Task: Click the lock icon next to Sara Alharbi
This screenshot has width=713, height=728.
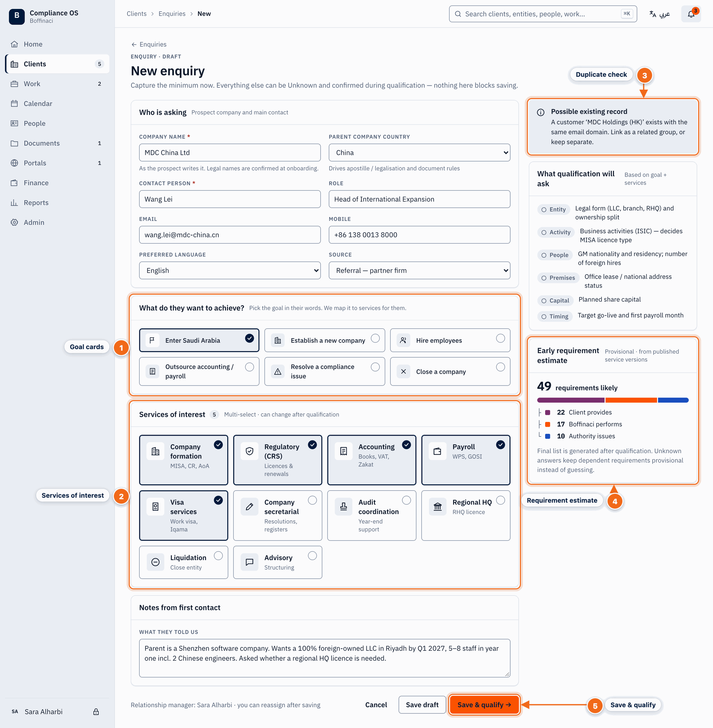Action: [96, 712]
